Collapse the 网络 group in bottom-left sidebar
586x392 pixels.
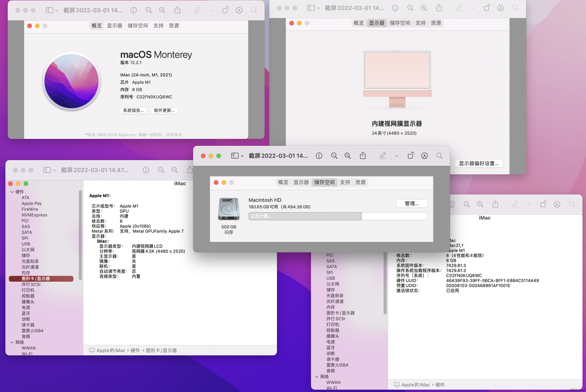12,342
